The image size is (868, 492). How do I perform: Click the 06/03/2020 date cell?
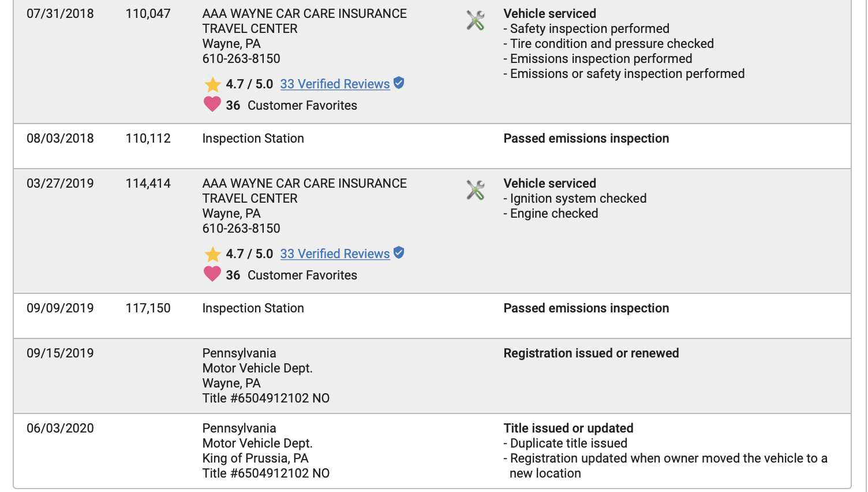pyautogui.click(x=60, y=428)
